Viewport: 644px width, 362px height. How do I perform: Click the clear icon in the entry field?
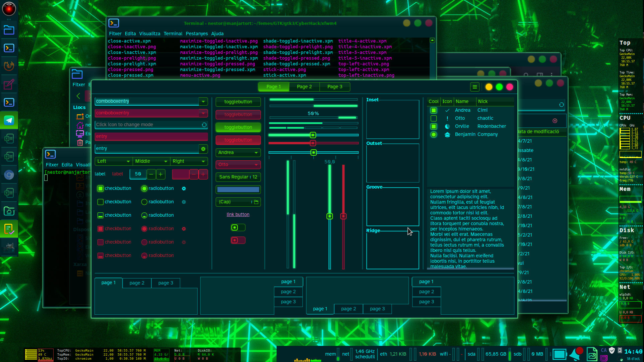tap(203, 149)
